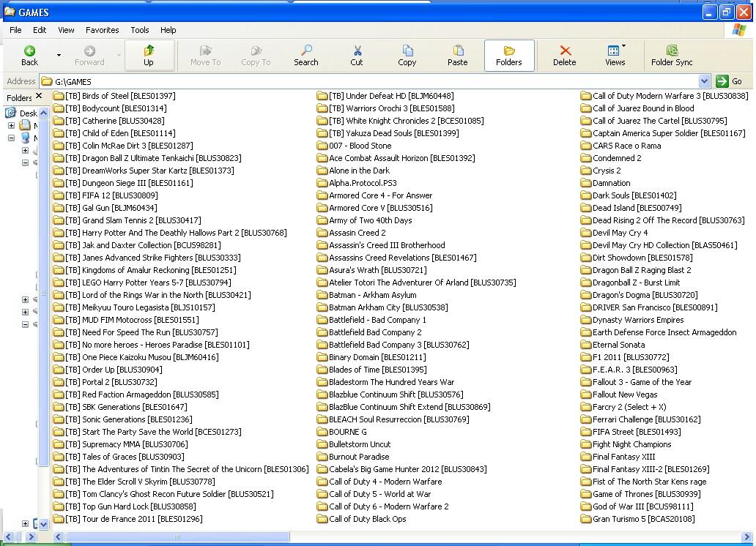The image size is (756, 546).
Task: Select the [TB] Portal 2 folder icon
Action: click(59, 382)
